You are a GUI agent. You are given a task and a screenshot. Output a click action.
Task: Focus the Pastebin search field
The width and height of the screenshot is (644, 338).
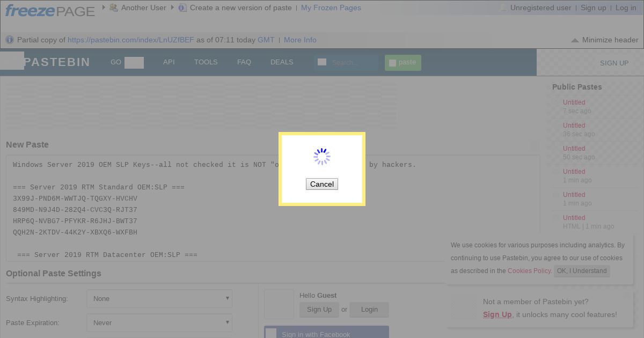click(x=347, y=63)
